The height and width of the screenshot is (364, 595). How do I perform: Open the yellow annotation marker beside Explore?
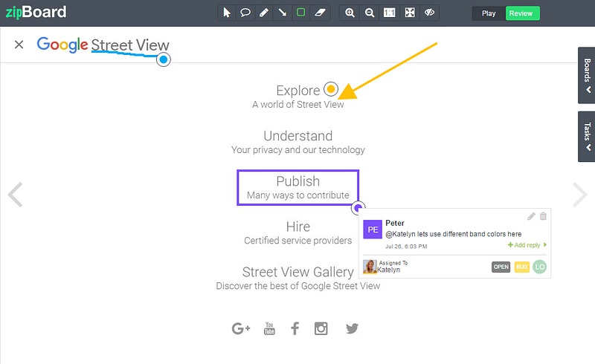pyautogui.click(x=331, y=89)
